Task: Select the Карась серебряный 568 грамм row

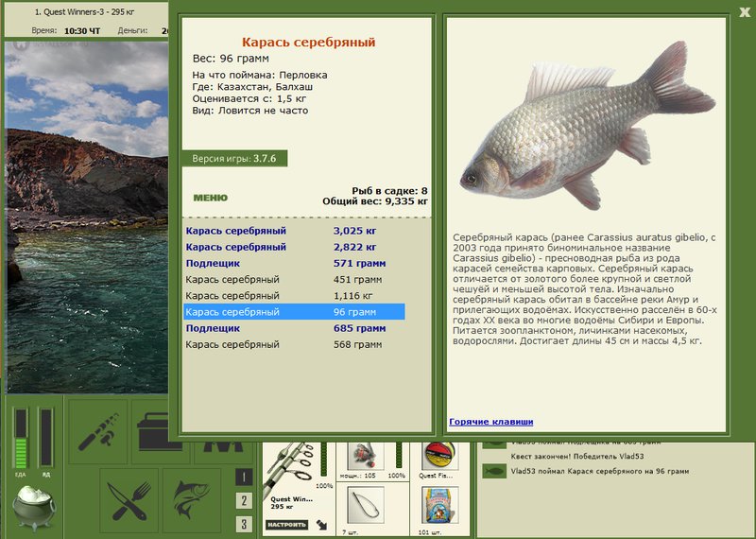Action: click(294, 344)
